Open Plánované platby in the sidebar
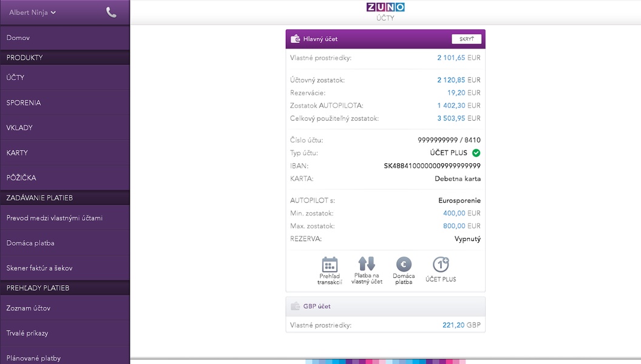The height and width of the screenshot is (364, 641). tap(65, 356)
